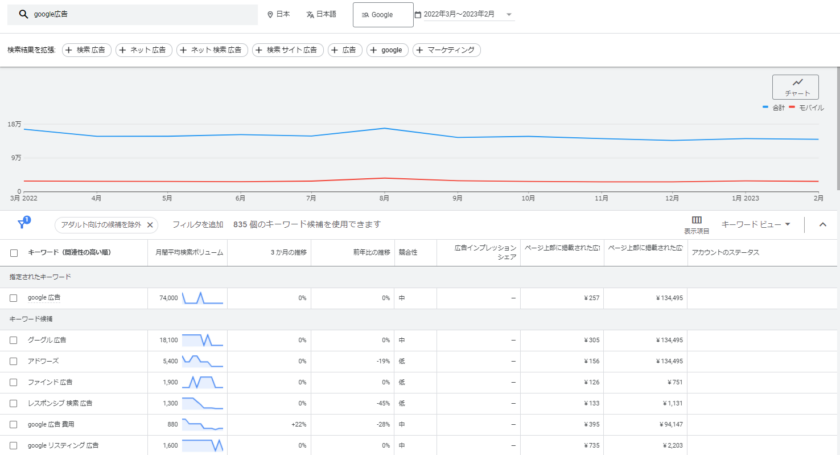This screenshot has height=455, width=840.
Task: Check the select-all keywords checkbox
Action: (14, 253)
